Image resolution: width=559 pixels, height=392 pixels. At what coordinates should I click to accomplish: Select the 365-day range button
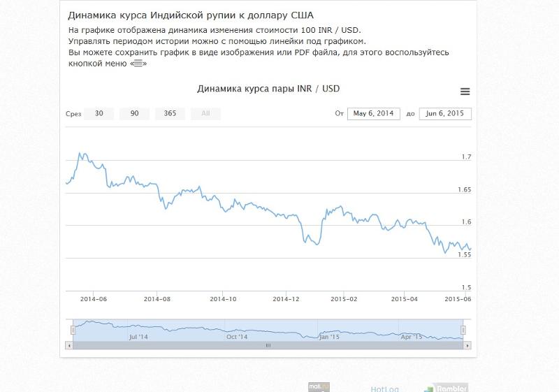pyautogui.click(x=170, y=114)
